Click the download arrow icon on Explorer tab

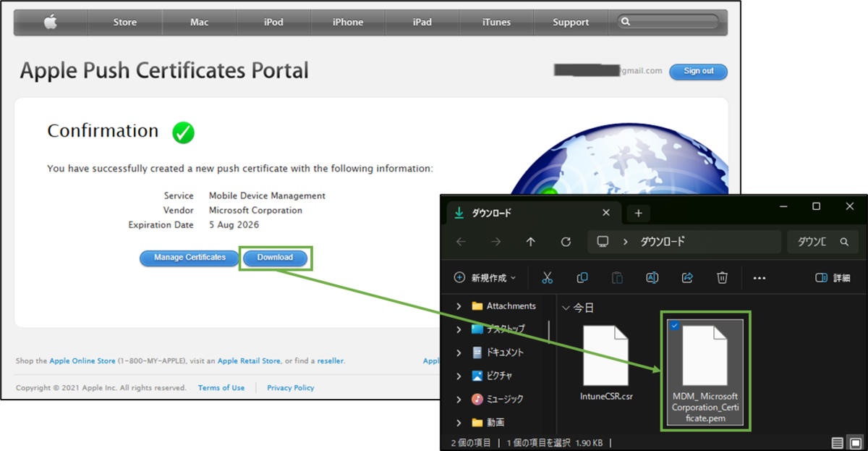458,213
